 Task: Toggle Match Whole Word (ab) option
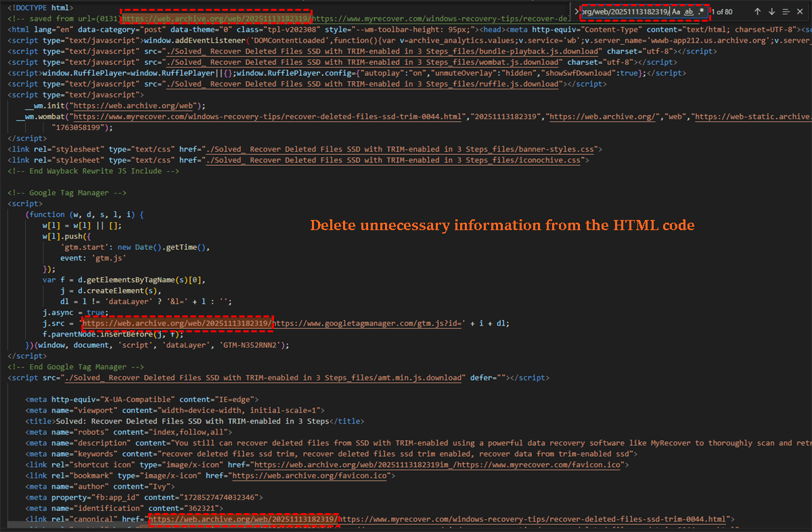pos(689,12)
